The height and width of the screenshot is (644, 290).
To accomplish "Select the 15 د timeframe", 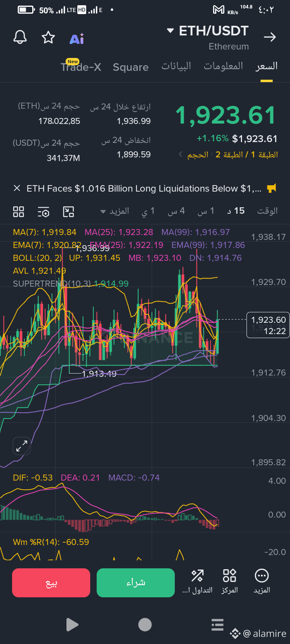I will point(236,211).
